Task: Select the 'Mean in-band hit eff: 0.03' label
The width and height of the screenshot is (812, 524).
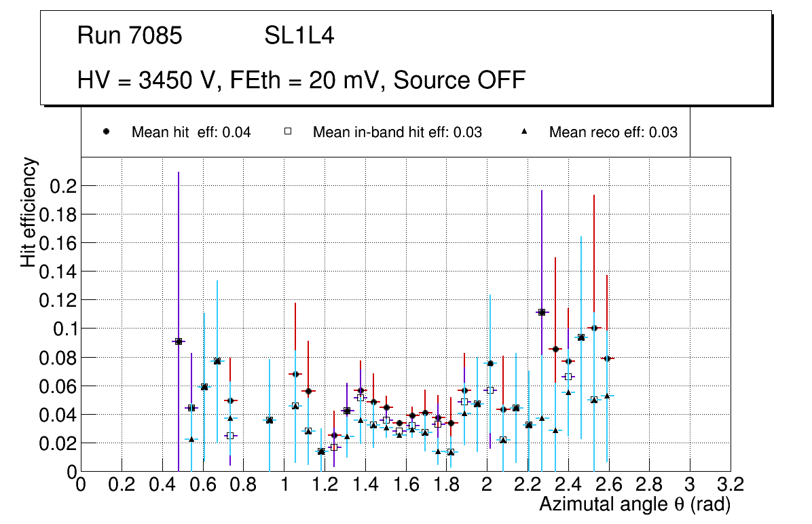Action: pos(397,132)
